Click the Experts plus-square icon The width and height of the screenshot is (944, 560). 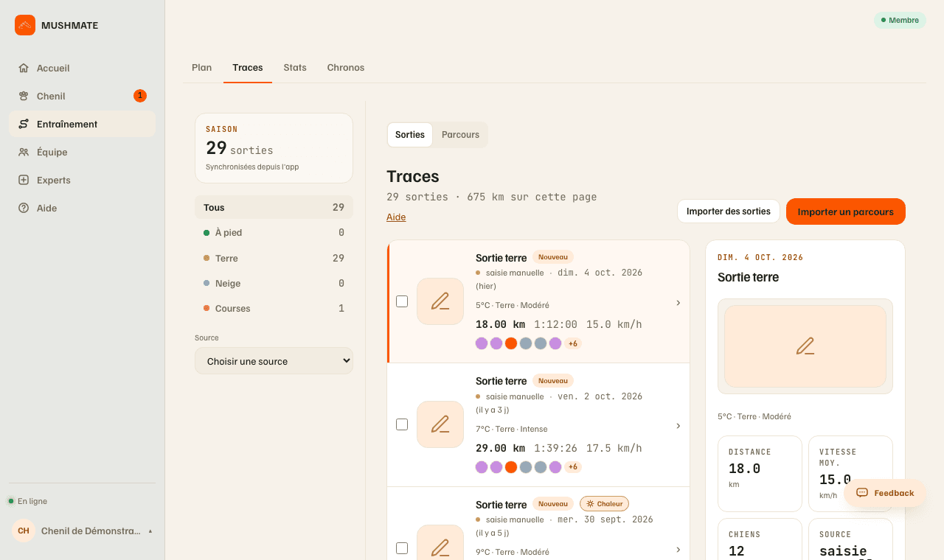[24, 180]
